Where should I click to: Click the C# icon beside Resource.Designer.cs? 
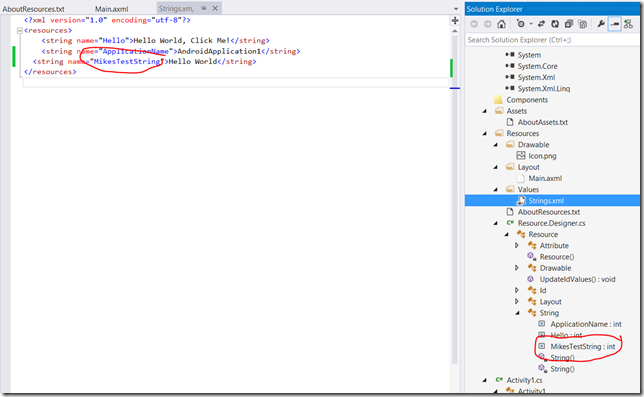pos(510,223)
